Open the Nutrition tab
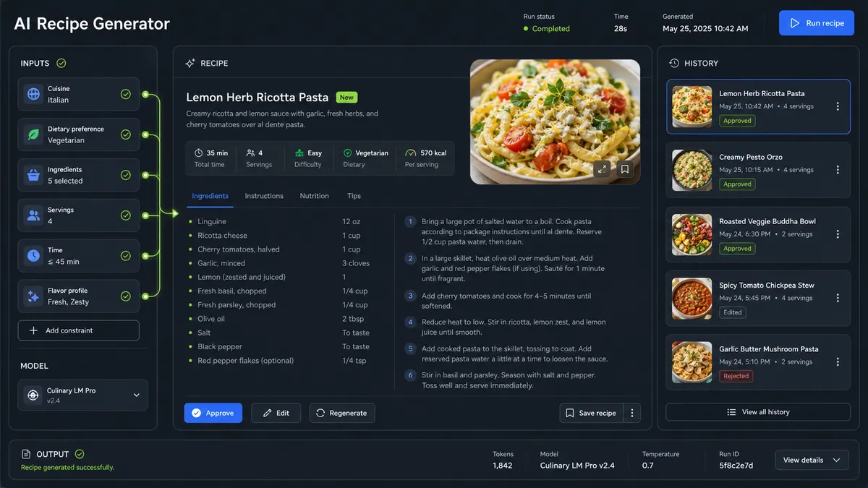Screen dimensions: 868x488 (314, 196)
